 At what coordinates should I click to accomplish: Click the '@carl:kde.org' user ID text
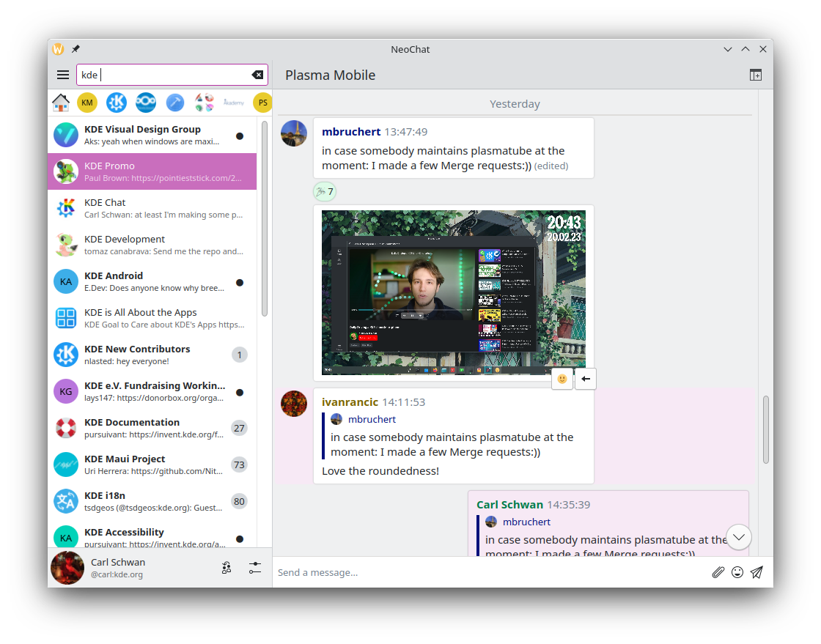[x=117, y=574]
